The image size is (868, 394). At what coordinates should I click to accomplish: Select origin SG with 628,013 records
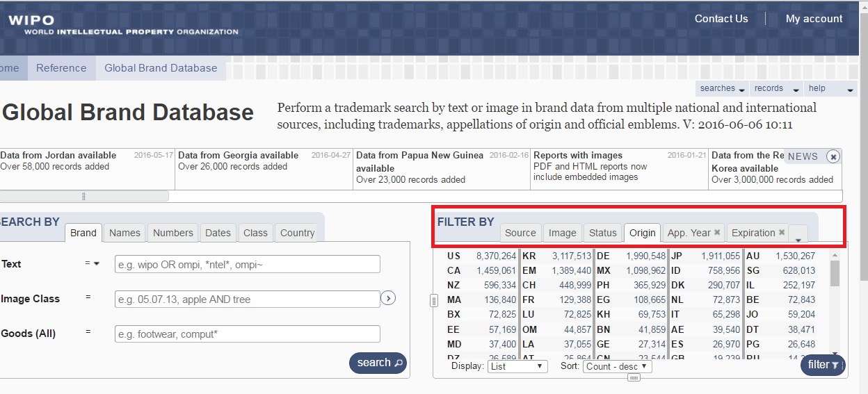click(x=780, y=270)
